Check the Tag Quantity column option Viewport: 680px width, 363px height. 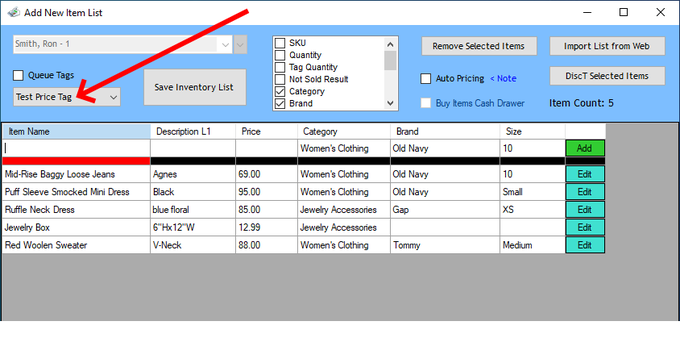pos(280,67)
